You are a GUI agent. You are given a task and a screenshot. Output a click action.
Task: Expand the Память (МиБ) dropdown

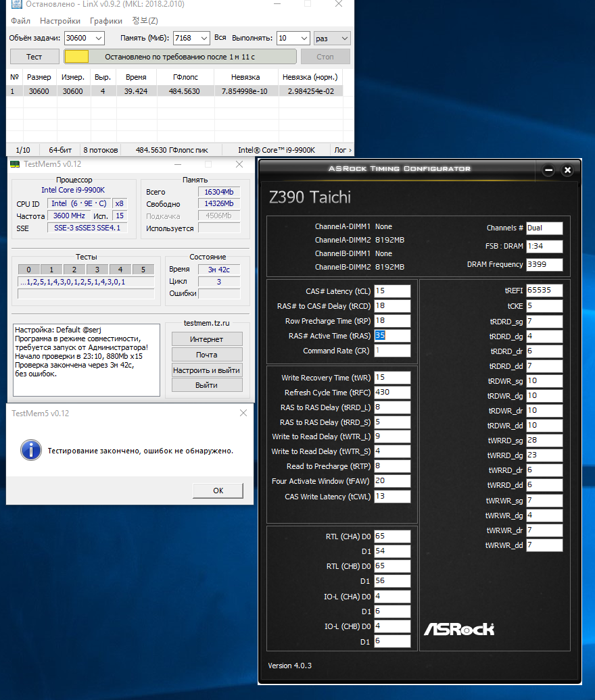pyautogui.click(x=204, y=39)
